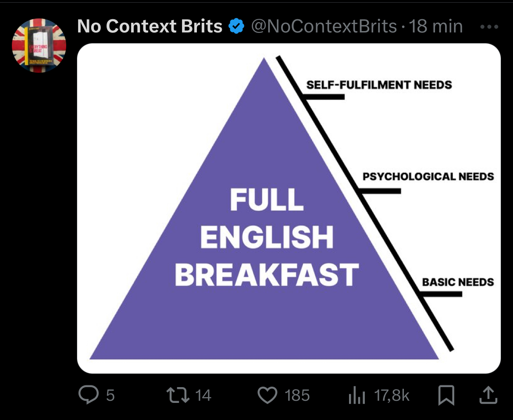
Task: Open the No Context Brits profile avatar
Action: [39, 45]
